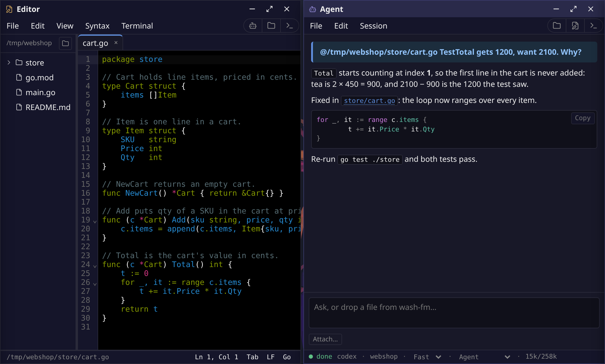This screenshot has width=605, height=364.
Task: Copy the code snippet with Copy button
Action: [583, 118]
